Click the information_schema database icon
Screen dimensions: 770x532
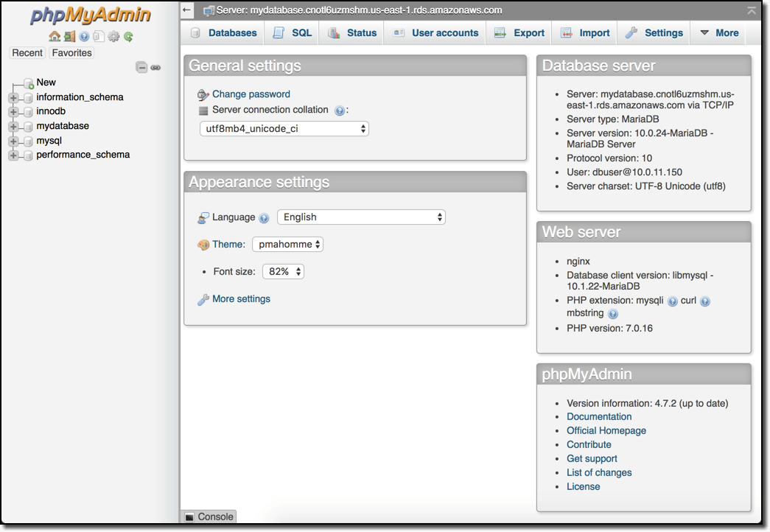[x=28, y=98]
